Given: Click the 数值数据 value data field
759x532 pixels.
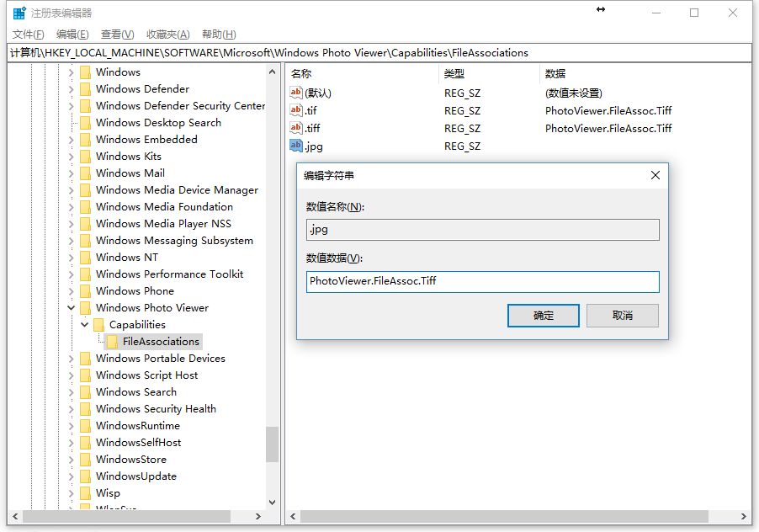Looking at the screenshot, I should coord(483,282).
